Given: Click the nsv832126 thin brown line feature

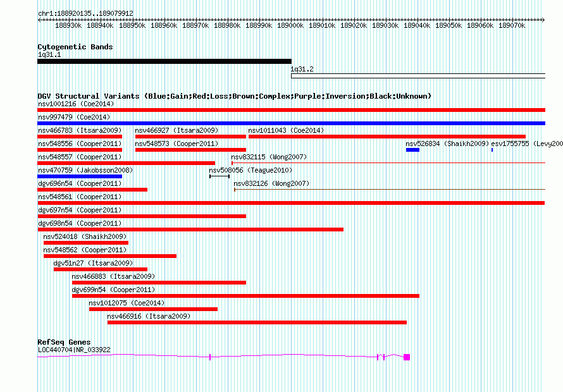Looking at the screenshot, I should point(390,190).
